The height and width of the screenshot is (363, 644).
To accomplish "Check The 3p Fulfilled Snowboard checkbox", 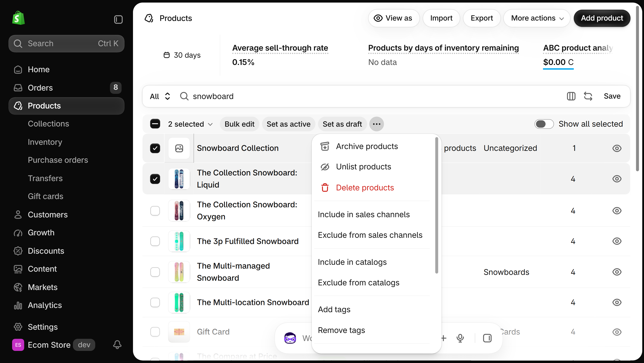I will (x=155, y=241).
